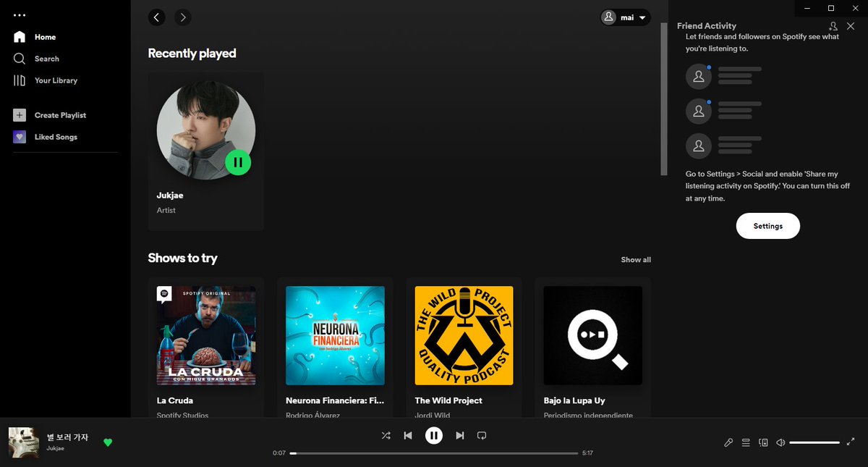Open Your Library
The width and height of the screenshot is (868, 467).
pyautogui.click(x=46, y=80)
